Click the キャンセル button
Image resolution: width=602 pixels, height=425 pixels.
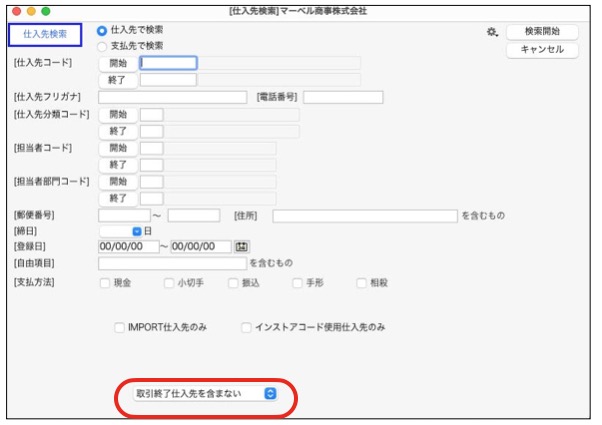pyautogui.click(x=542, y=49)
